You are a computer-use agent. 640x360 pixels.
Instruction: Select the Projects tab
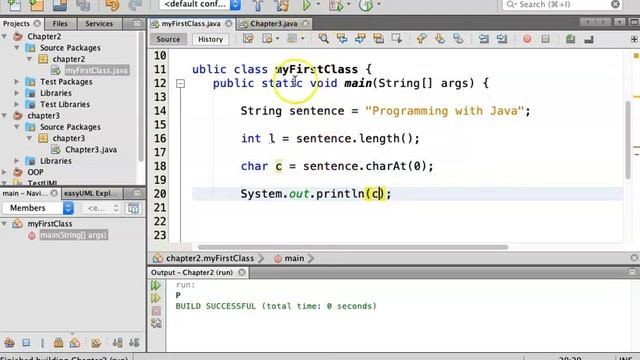click(x=16, y=24)
